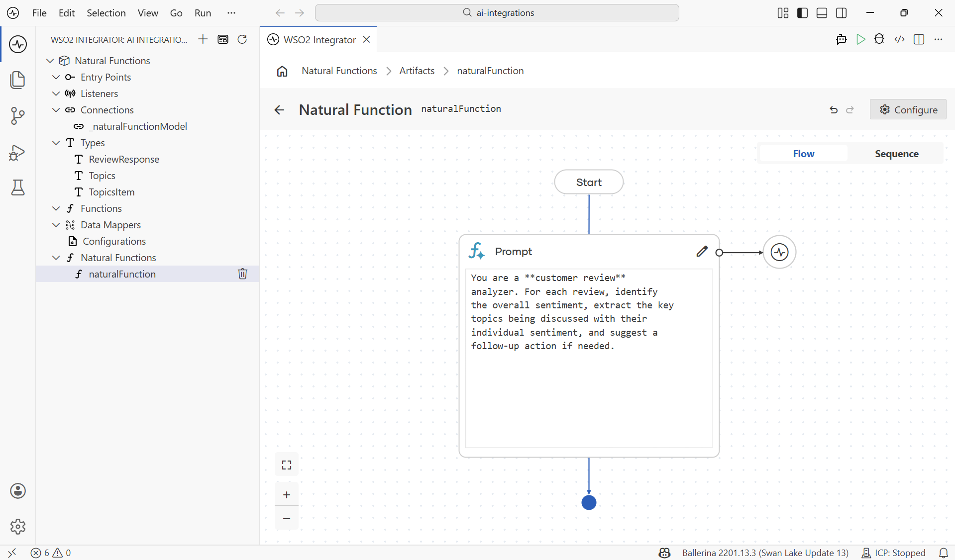
Task: Open the WSO2 Integrator activity bar icon
Action: click(x=18, y=44)
